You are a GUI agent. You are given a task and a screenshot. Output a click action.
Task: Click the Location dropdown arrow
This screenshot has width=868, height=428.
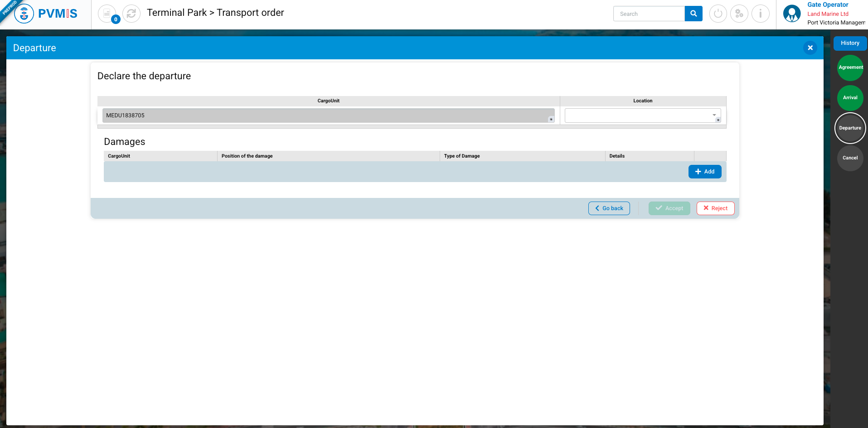click(x=714, y=115)
